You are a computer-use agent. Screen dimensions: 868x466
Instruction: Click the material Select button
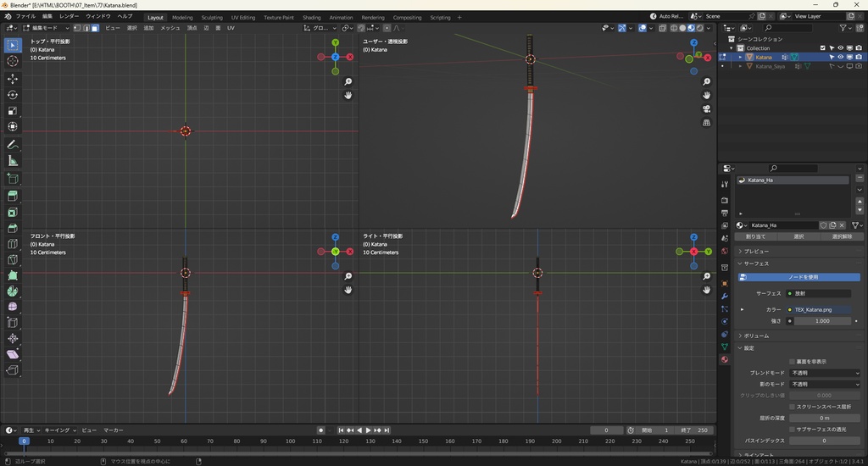click(798, 237)
